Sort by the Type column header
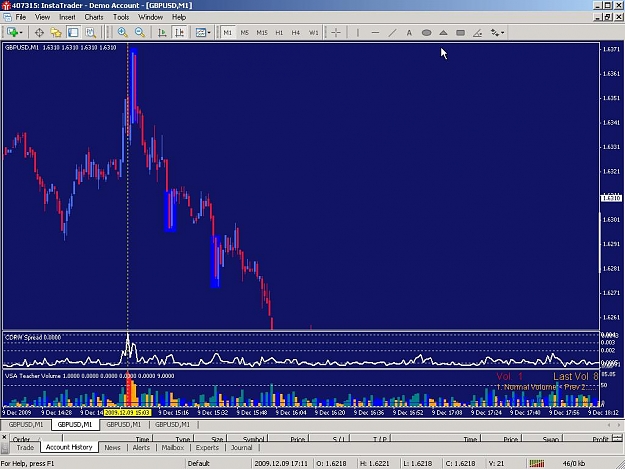625x469 pixels. click(x=172, y=439)
